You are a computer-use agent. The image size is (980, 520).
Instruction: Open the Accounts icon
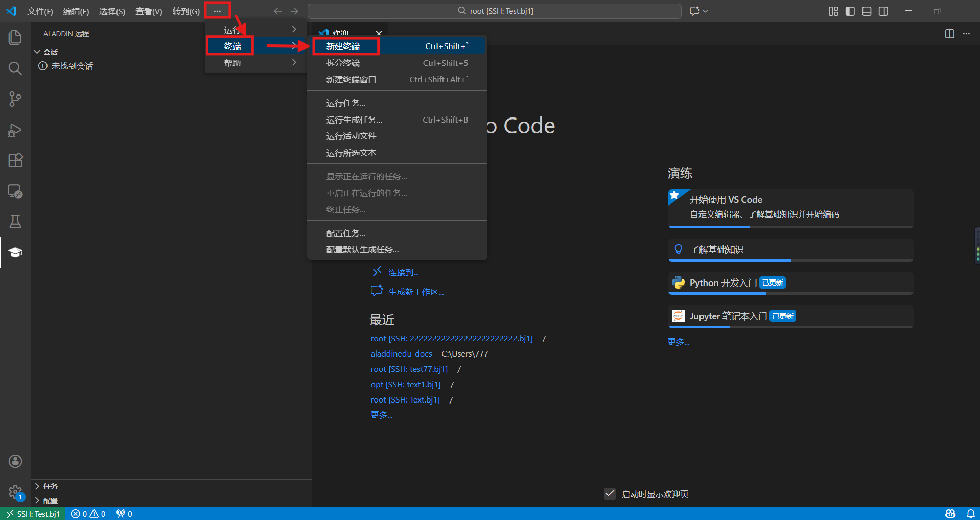pyautogui.click(x=15, y=461)
